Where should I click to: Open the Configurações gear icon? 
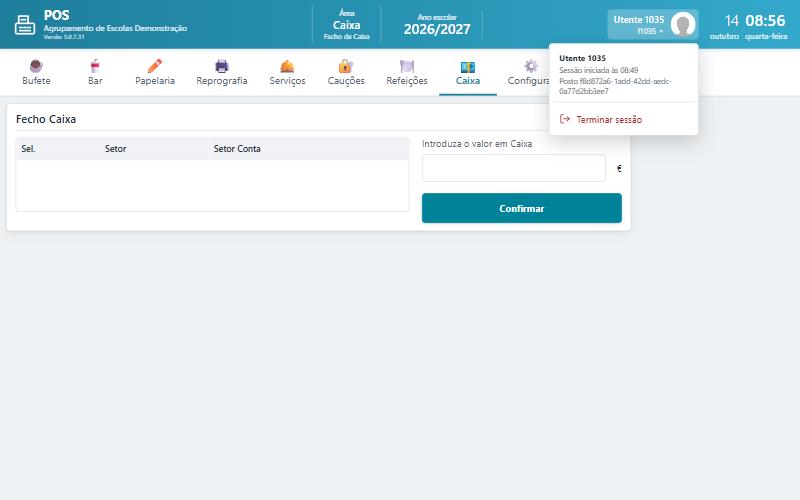click(531, 66)
